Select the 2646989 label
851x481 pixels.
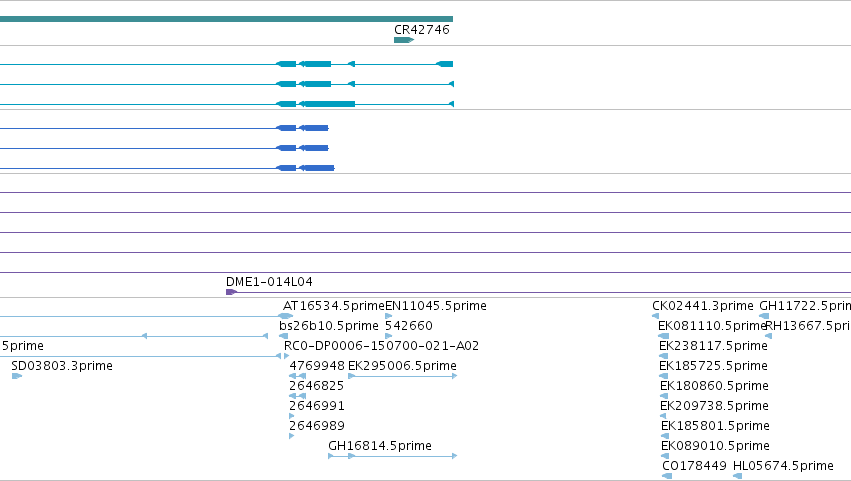(x=317, y=426)
